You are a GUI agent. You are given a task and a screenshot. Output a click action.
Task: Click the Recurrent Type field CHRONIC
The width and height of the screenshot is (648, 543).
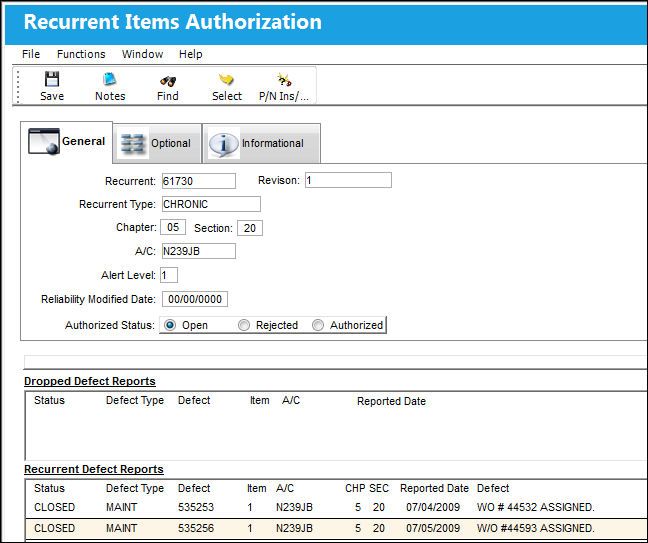click(211, 204)
